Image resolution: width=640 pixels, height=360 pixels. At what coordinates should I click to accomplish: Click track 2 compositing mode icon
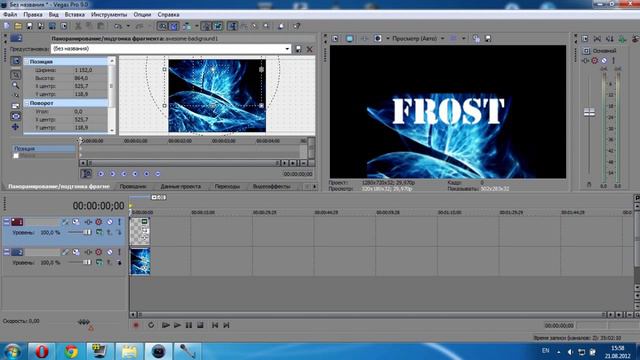point(99,262)
